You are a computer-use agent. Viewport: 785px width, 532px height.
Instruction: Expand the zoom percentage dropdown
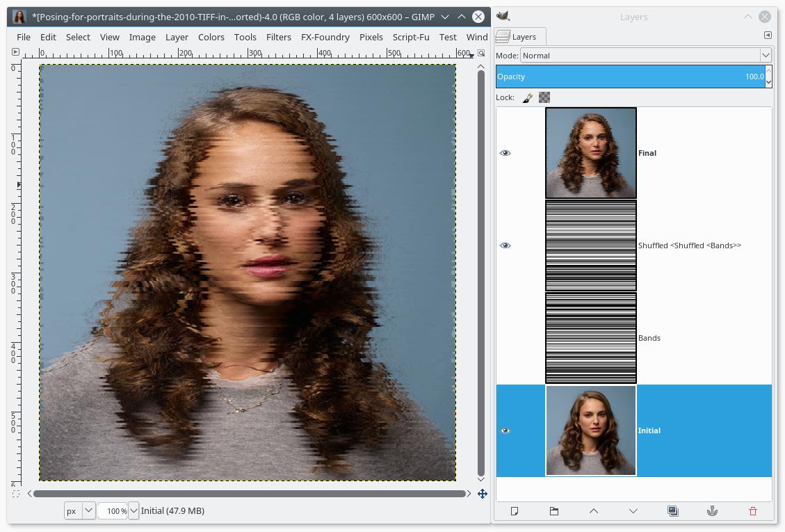tap(133, 510)
